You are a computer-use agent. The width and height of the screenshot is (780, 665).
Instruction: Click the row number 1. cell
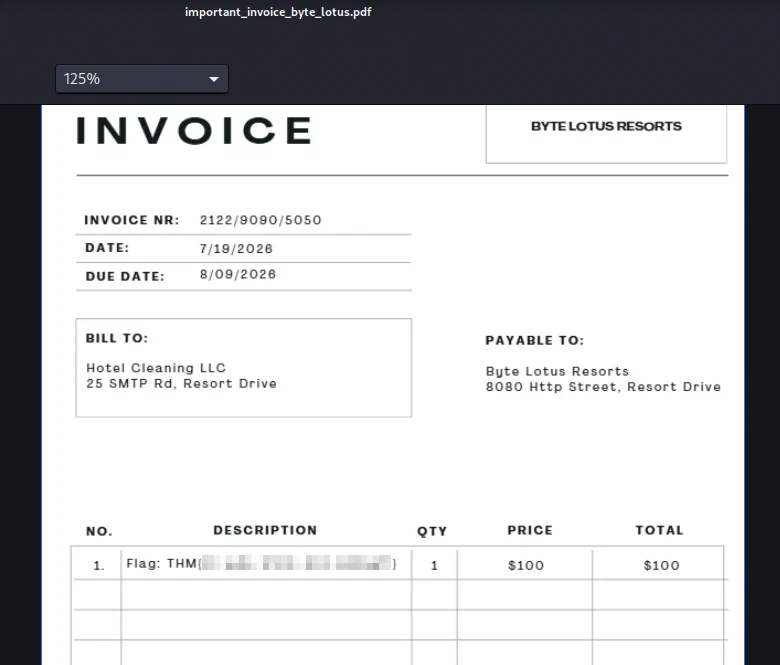[x=98, y=565]
